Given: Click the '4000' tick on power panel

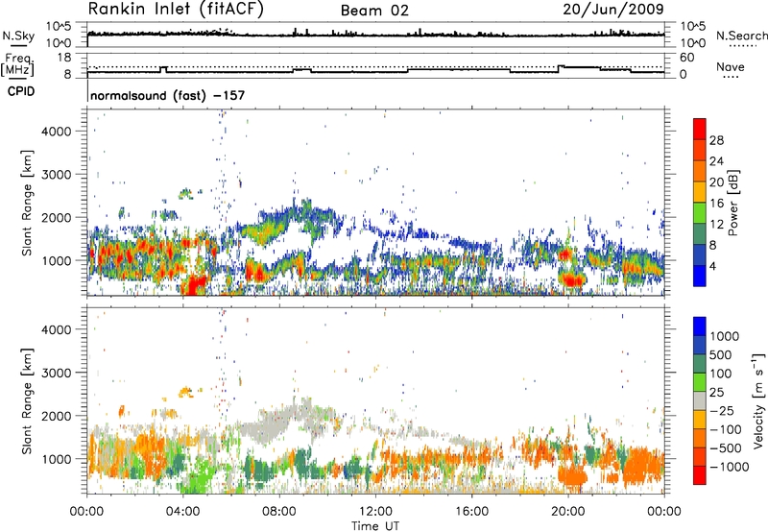Looking at the screenshot, I should coord(57,132).
